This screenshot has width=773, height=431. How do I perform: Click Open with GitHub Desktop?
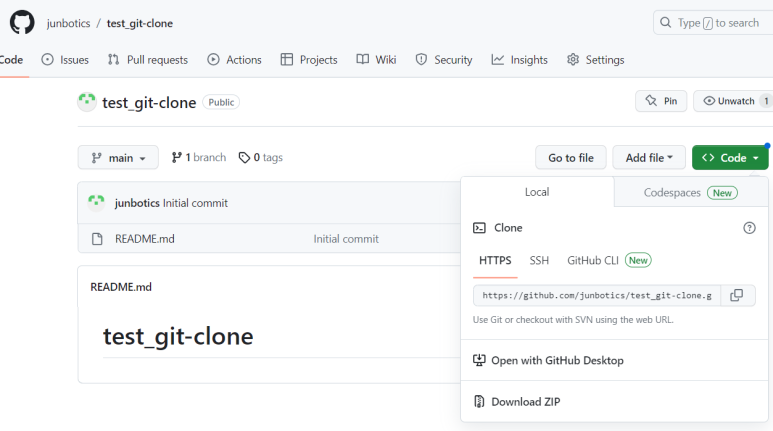[x=548, y=360]
